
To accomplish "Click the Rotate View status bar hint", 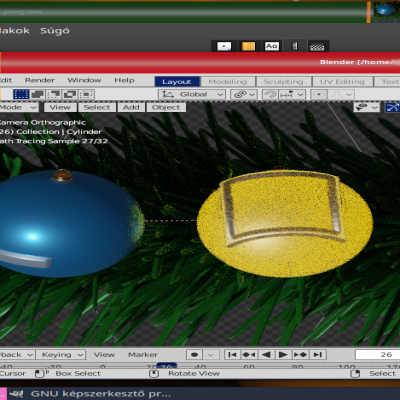I will (x=194, y=374).
